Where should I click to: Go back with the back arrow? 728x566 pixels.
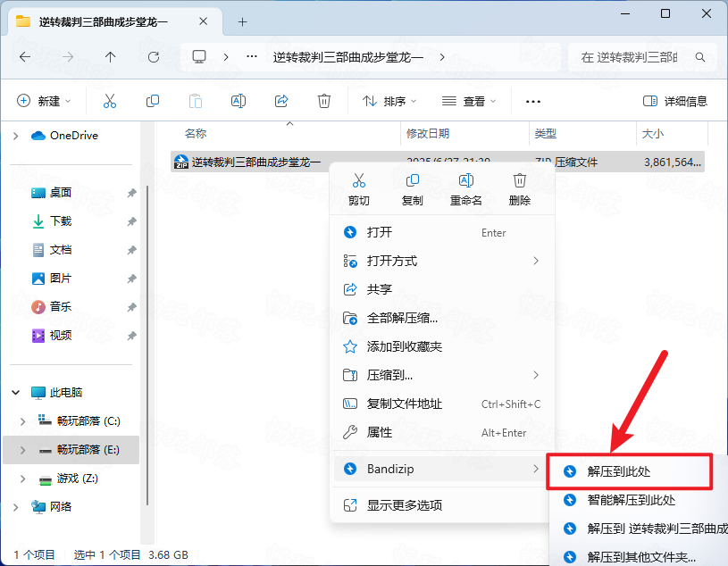coord(25,57)
